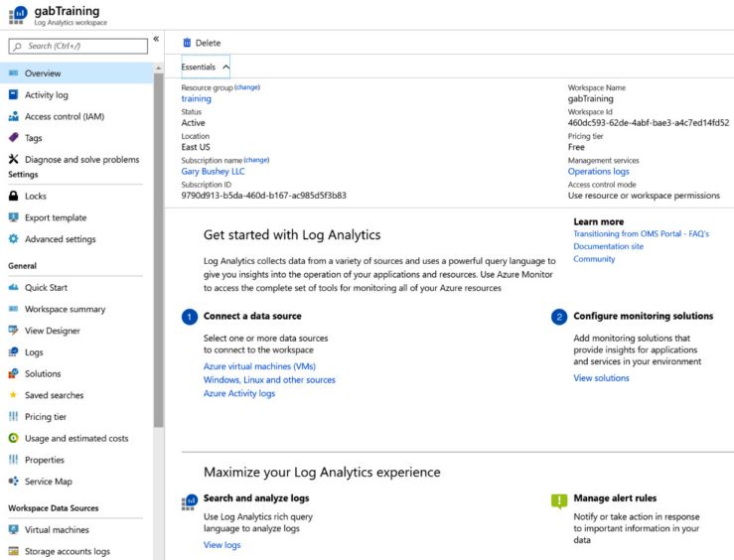Click the 'East US' location value
The height and width of the screenshot is (560, 734).
click(x=196, y=147)
